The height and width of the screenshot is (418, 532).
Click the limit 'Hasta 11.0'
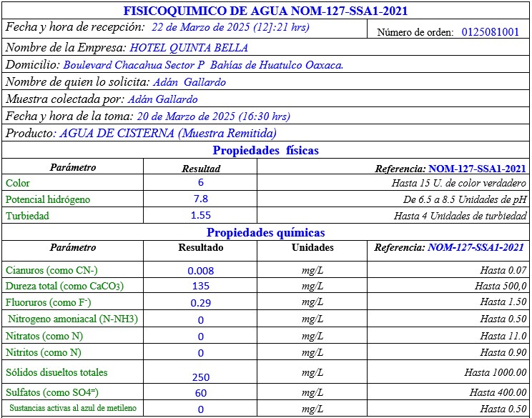tap(503, 336)
